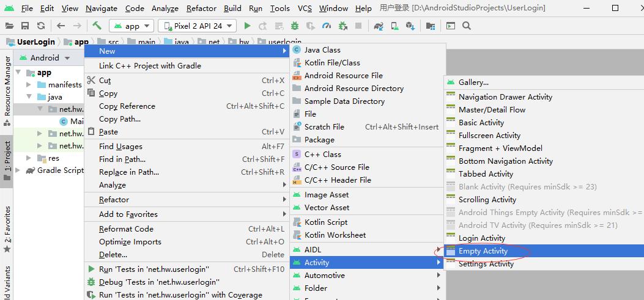644x300 pixels.
Task: Select Empty Activity from Activity submenu
Action: pyautogui.click(x=544, y=251)
